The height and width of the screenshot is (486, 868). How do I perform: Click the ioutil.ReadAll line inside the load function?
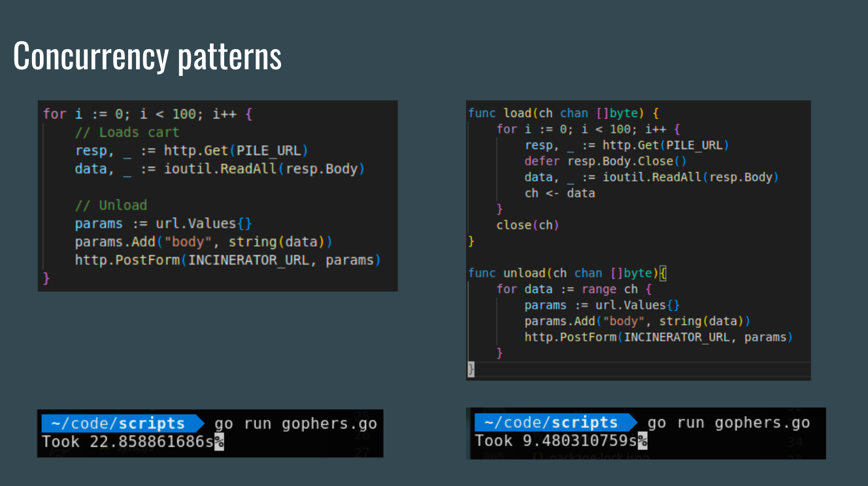click(x=652, y=177)
